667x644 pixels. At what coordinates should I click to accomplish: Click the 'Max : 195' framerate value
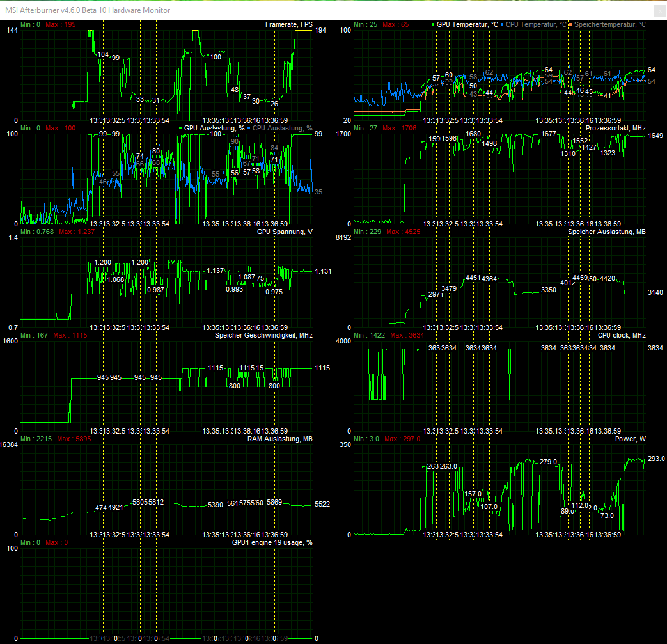[60, 25]
